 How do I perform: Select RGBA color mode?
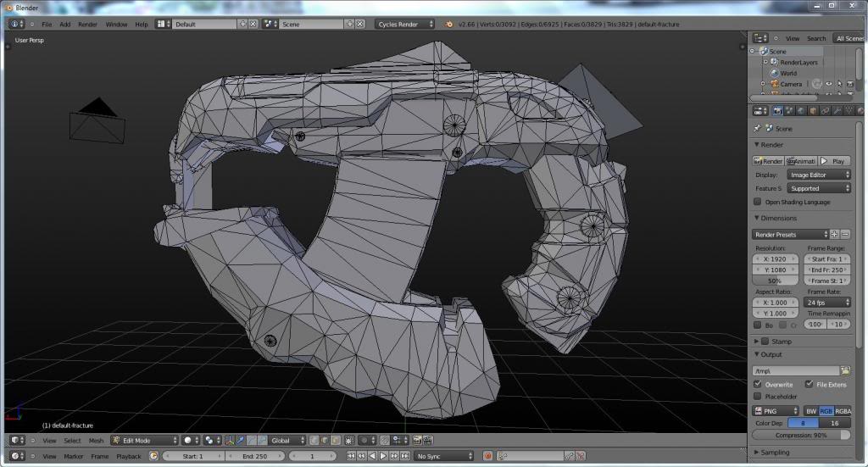[x=843, y=410]
